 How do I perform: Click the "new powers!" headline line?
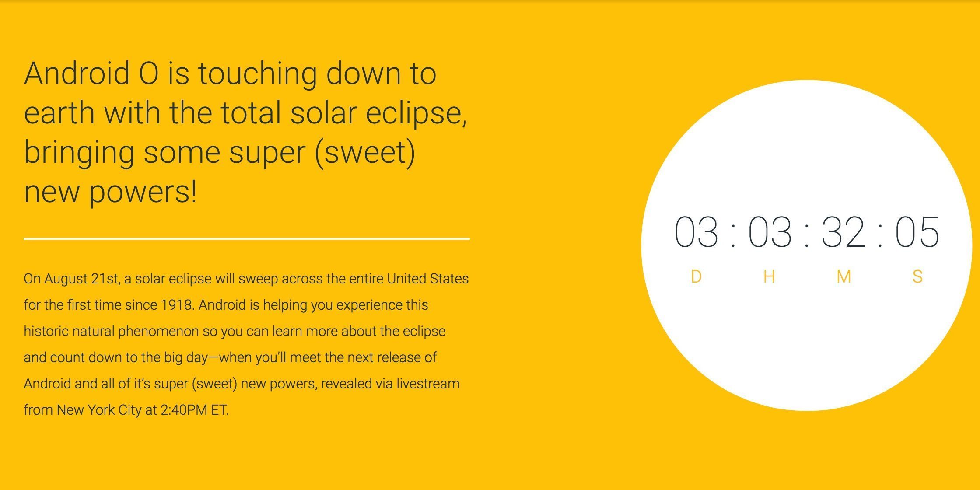click(x=110, y=192)
